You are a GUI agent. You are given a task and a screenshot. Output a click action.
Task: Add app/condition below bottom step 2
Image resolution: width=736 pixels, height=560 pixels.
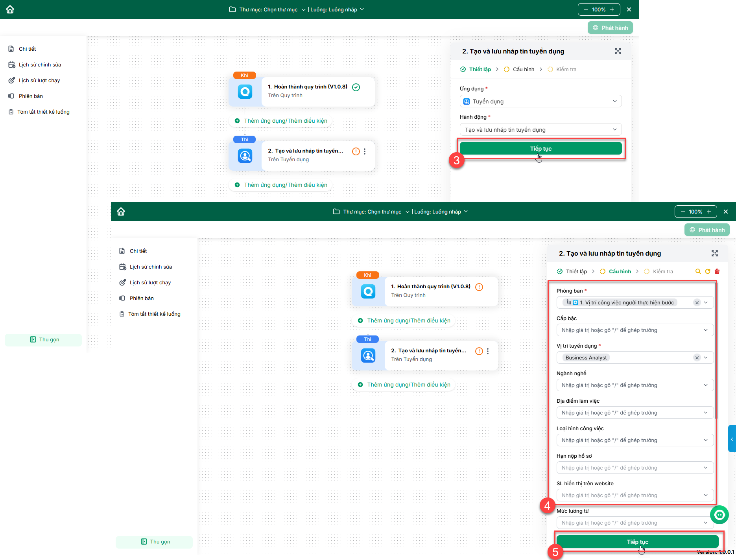404,385
